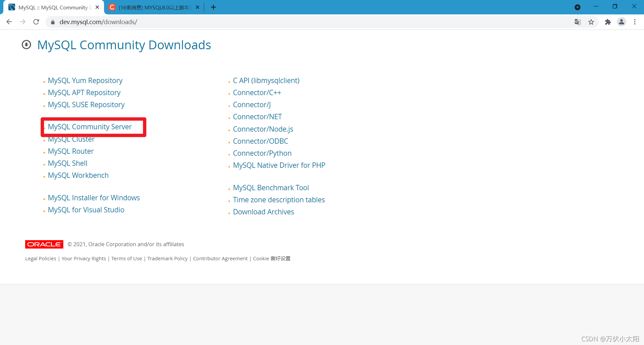Open MySQL Shell link
Image resolution: width=644 pixels, height=345 pixels.
tap(68, 163)
